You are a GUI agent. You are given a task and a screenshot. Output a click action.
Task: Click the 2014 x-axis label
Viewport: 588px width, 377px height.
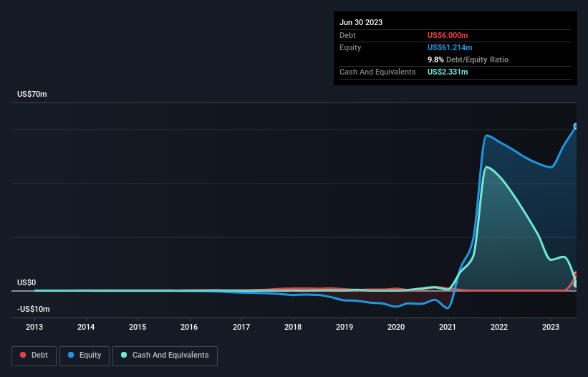[86, 327]
